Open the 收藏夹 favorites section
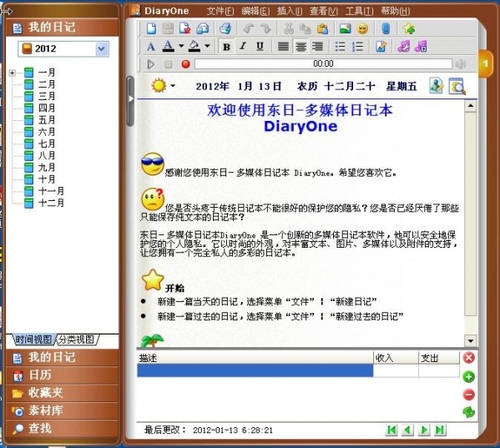 click(x=62, y=393)
